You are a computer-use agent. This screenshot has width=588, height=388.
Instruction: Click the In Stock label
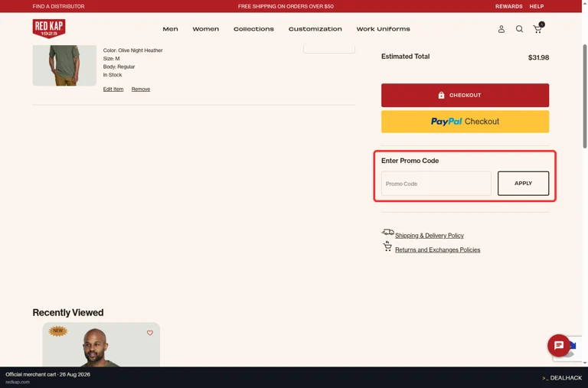point(113,75)
